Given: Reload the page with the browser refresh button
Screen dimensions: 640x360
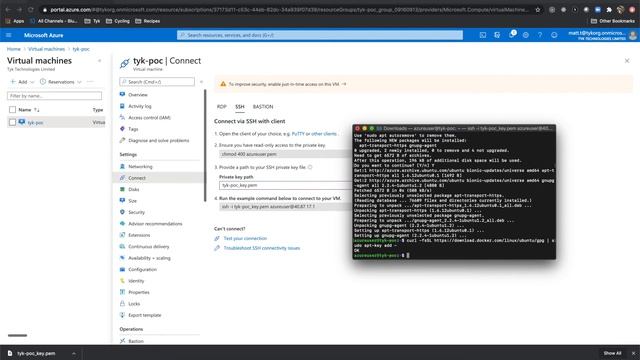Looking at the screenshot, I should point(31,9).
